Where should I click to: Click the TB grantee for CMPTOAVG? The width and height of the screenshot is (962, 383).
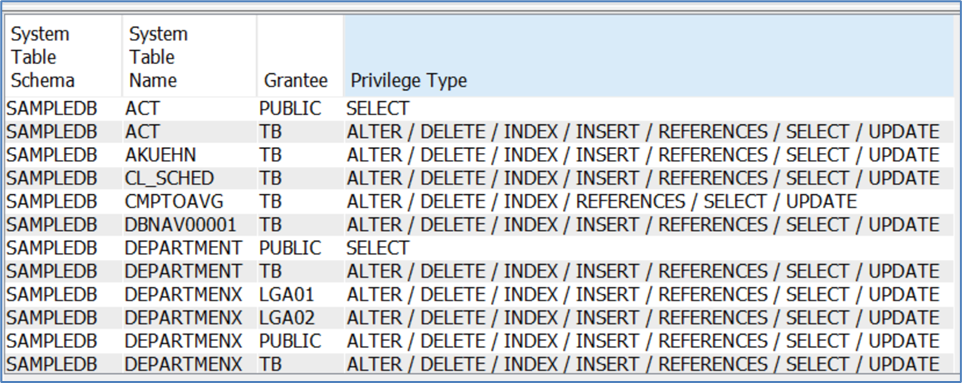[270, 201]
